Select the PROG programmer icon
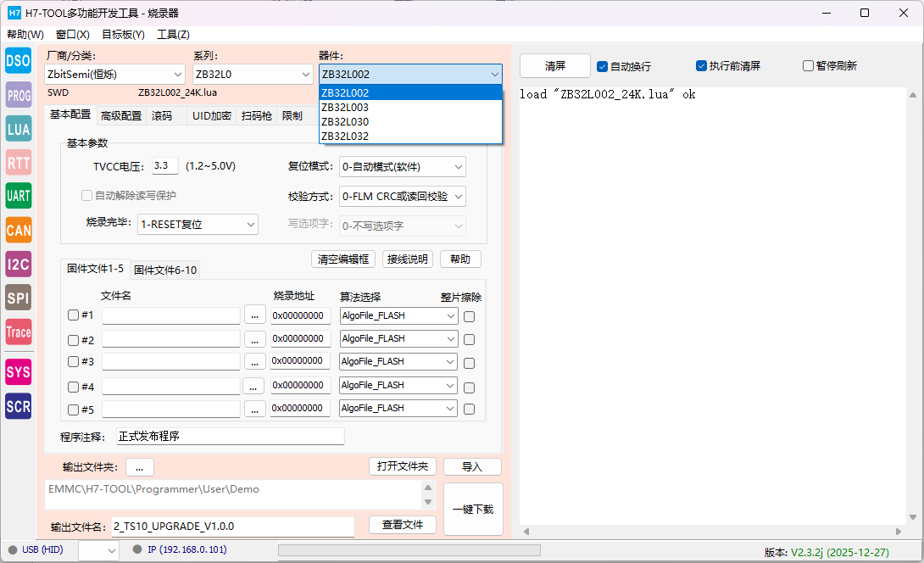The height and width of the screenshot is (563, 924). click(18, 96)
